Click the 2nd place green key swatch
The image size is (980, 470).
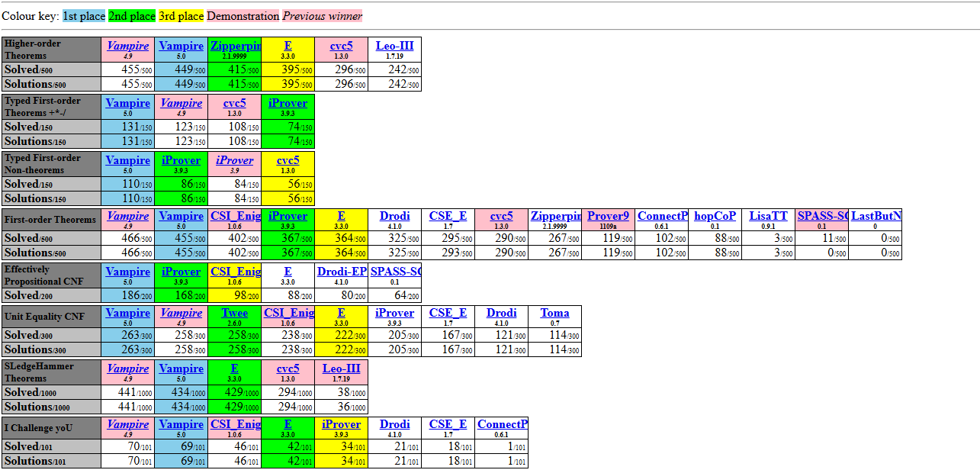[132, 16]
